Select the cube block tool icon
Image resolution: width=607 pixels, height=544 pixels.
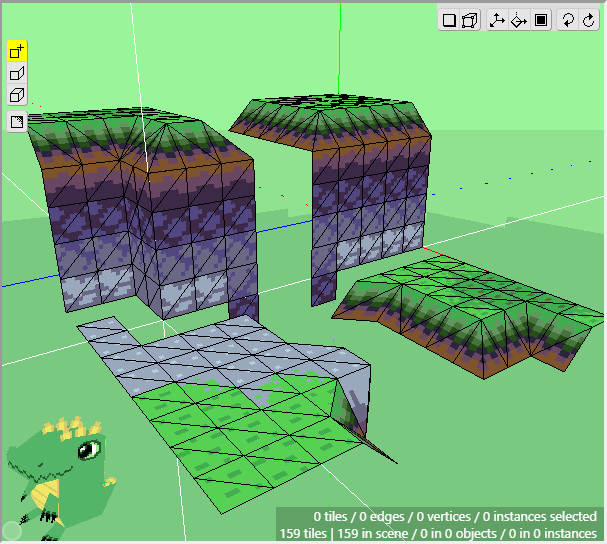17,96
